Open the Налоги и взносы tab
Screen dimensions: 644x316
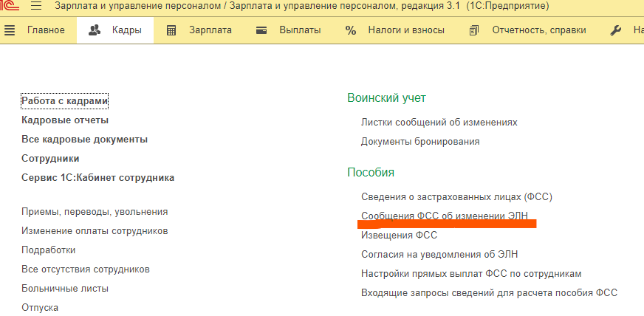coord(406,30)
